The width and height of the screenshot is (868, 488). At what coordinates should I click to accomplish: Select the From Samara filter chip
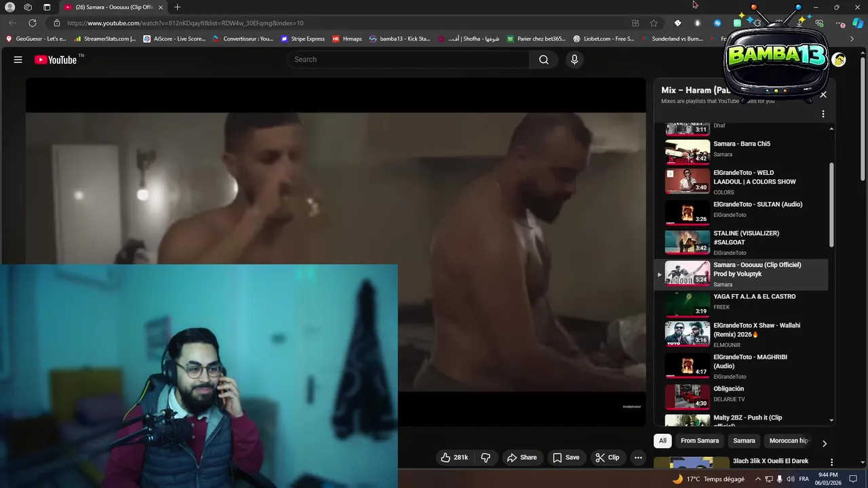click(700, 441)
